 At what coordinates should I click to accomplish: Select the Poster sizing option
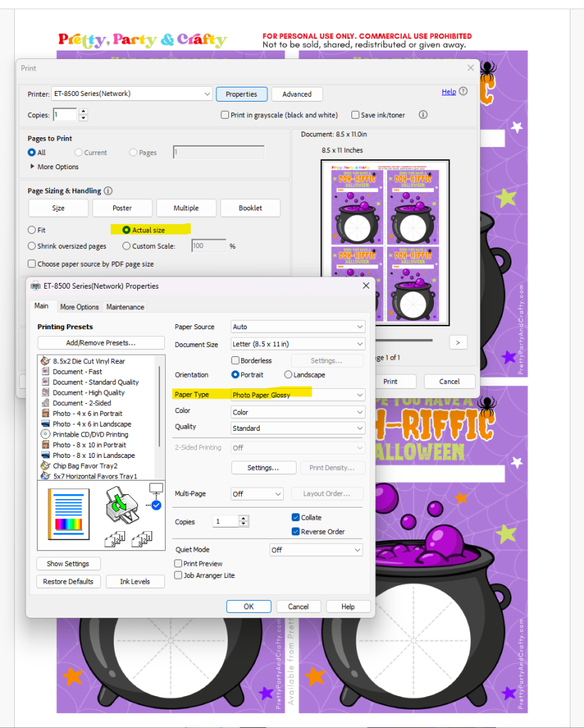(x=122, y=208)
